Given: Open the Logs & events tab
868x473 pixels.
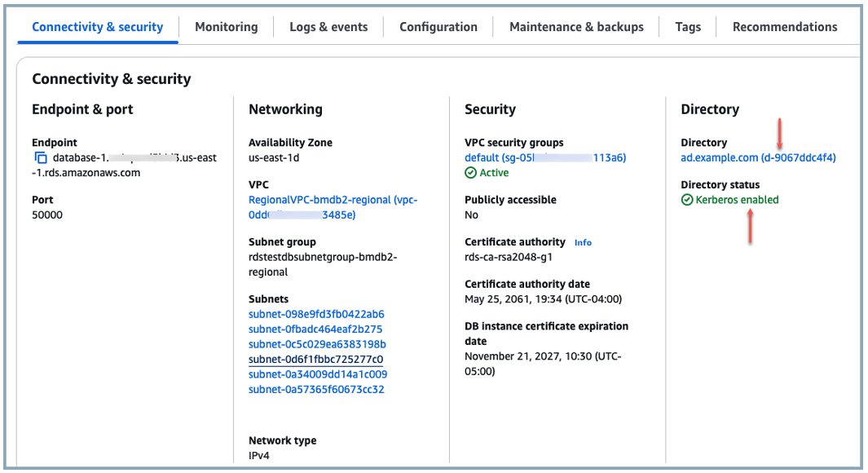Looking at the screenshot, I should coord(328,27).
